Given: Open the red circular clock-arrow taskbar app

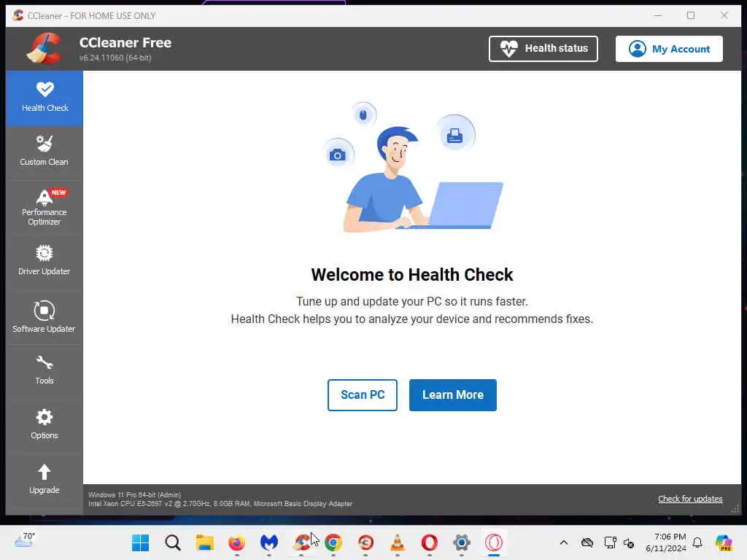Looking at the screenshot, I should coord(365,542).
